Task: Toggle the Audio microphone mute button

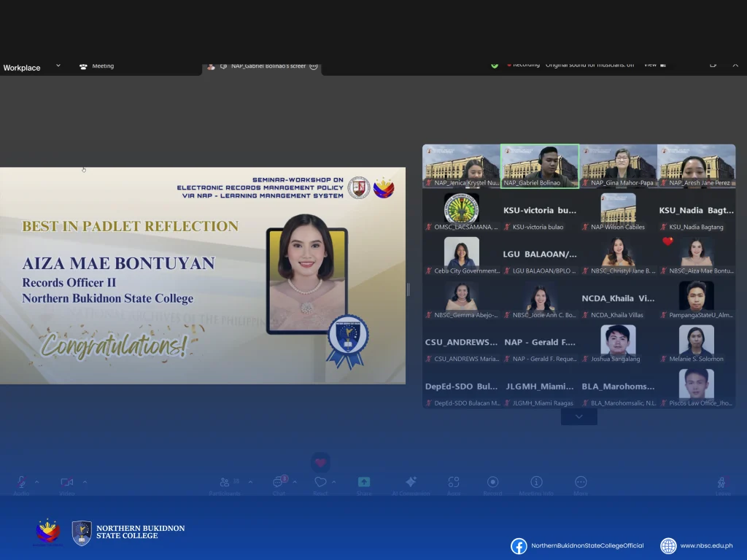Action: [21, 483]
